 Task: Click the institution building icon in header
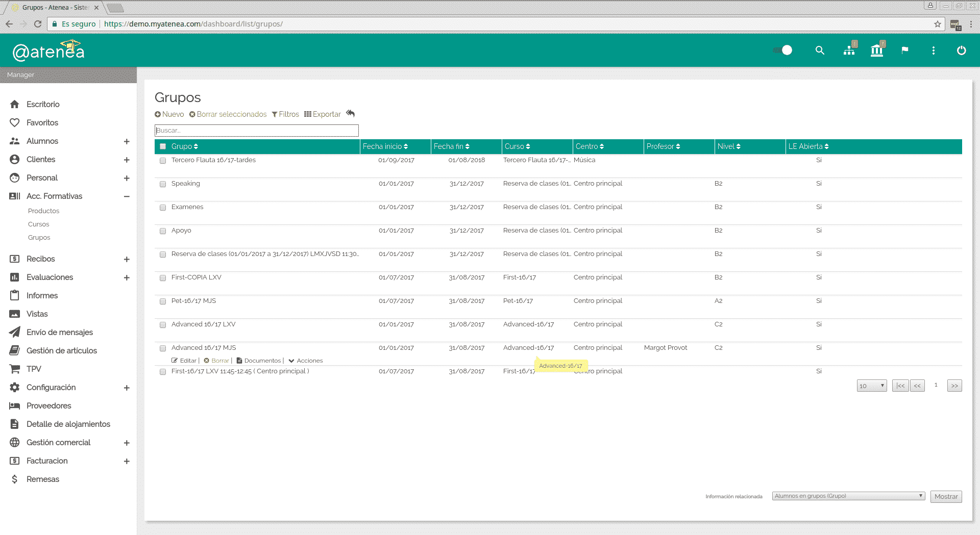[877, 50]
